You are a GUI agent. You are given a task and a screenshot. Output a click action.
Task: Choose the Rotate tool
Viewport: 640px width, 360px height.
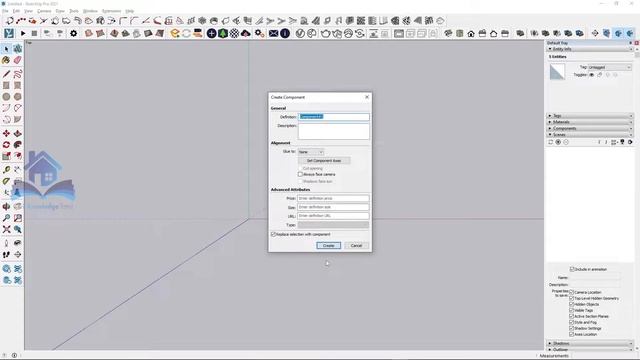pyautogui.click(x=6, y=145)
